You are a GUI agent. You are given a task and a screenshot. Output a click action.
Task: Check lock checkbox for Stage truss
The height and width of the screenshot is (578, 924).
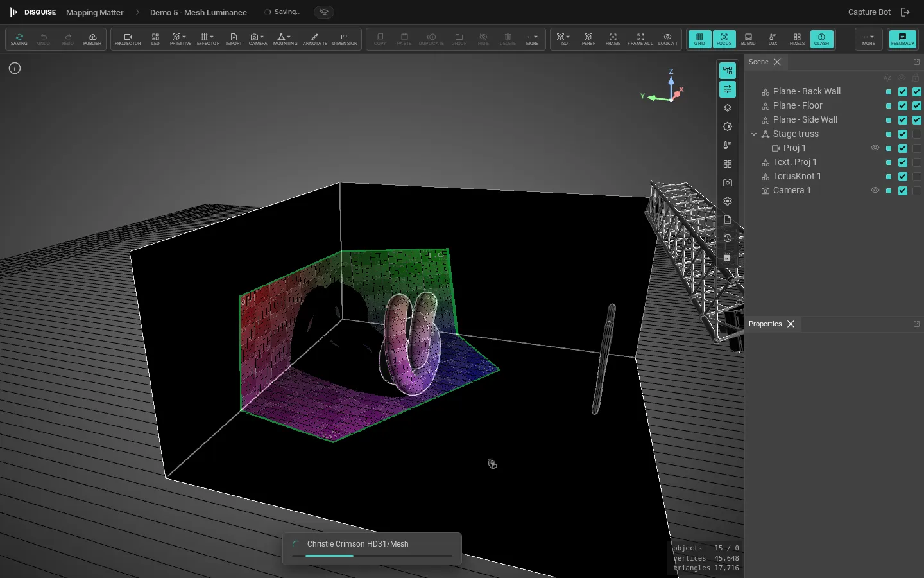(x=917, y=134)
